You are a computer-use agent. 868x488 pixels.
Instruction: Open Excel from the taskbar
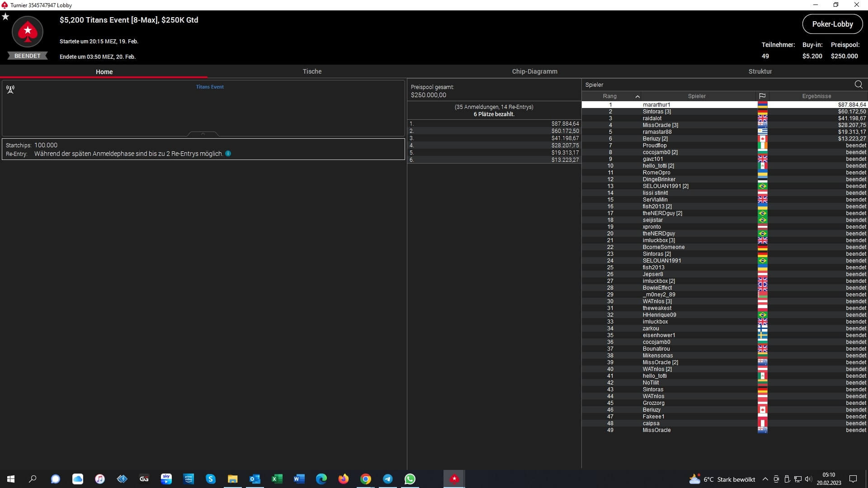[x=277, y=479]
